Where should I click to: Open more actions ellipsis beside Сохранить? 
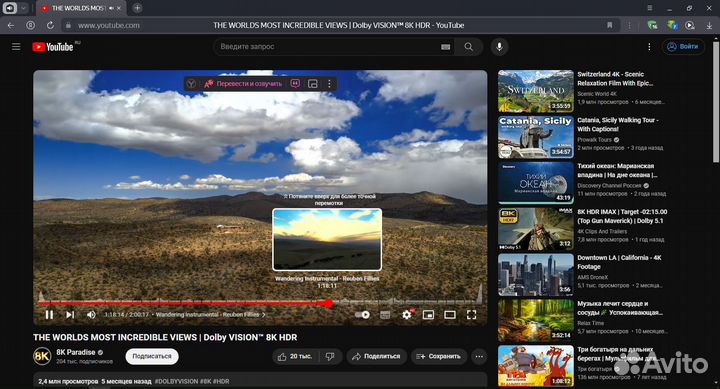pos(479,356)
